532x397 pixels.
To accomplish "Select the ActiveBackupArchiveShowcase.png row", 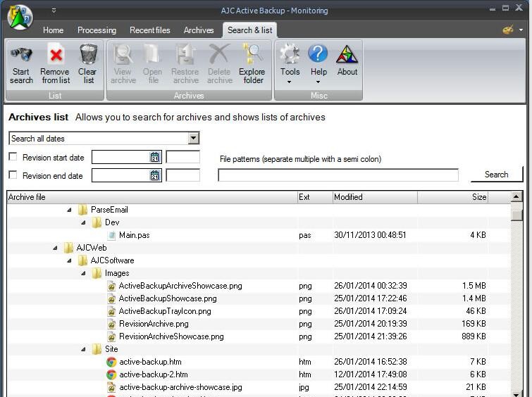I will click(259, 286).
